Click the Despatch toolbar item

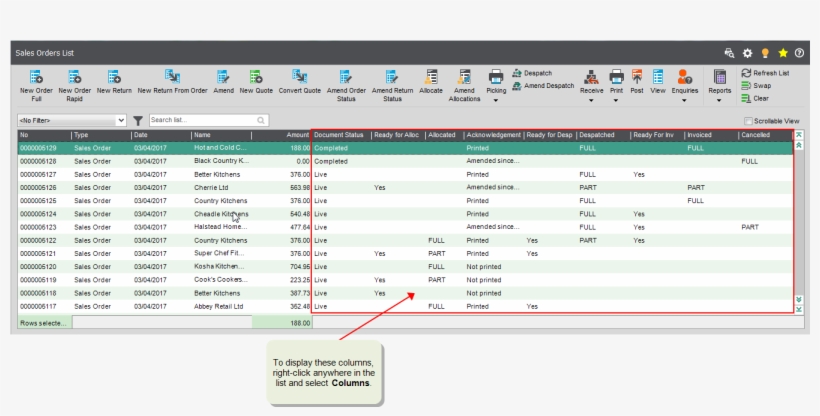click(532, 73)
